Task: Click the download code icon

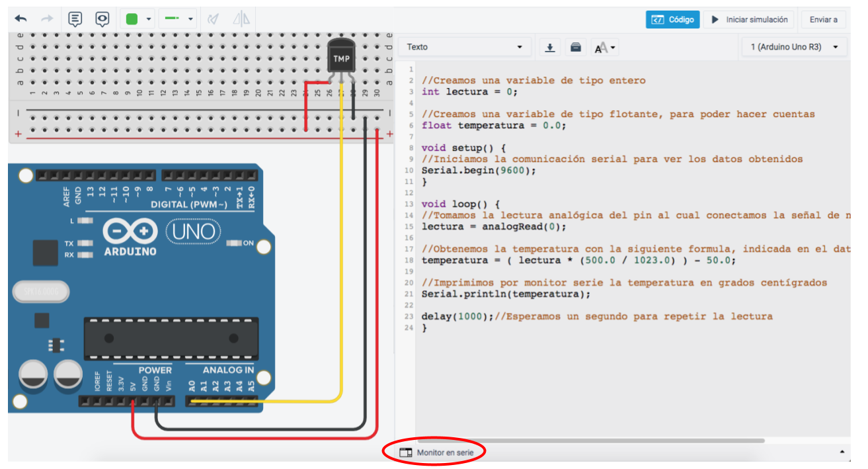Action: (x=550, y=47)
